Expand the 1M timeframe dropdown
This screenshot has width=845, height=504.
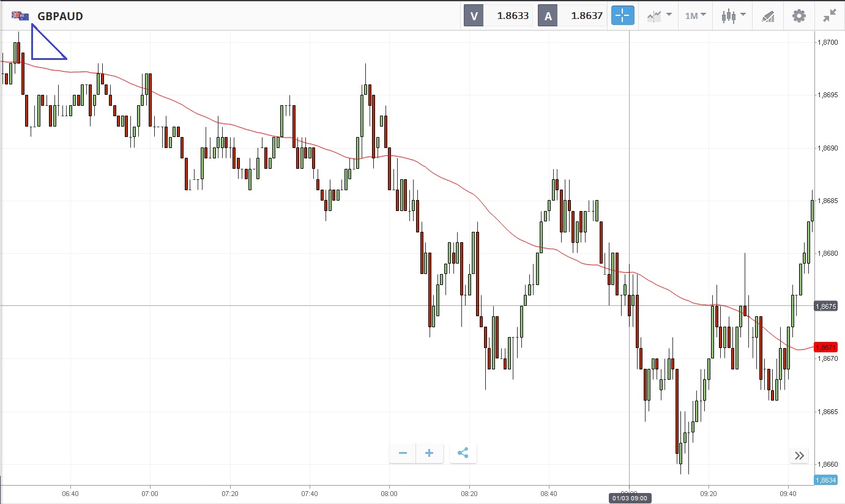click(695, 16)
